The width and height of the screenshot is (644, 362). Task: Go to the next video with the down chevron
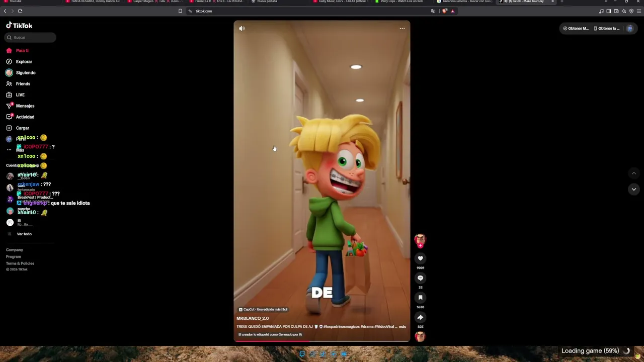pos(633,189)
